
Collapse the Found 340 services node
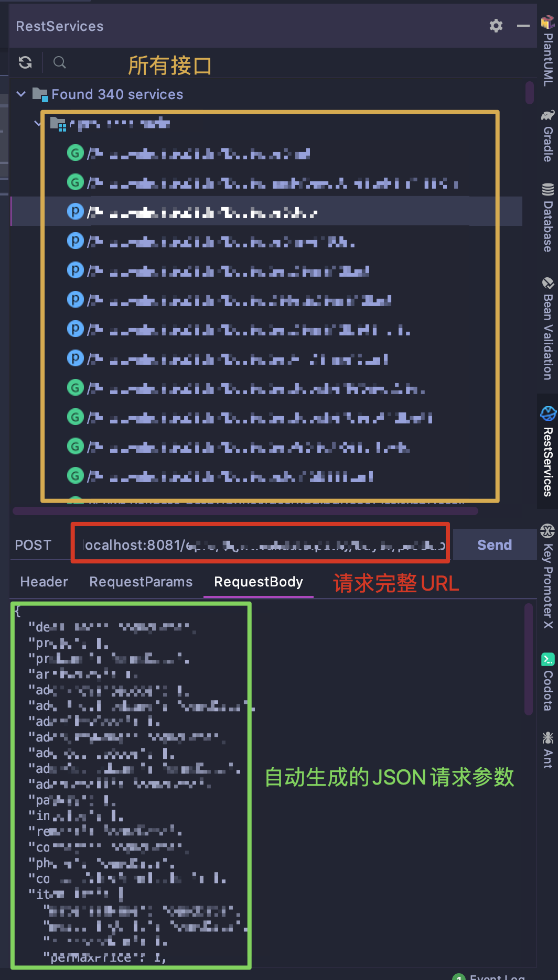22,94
